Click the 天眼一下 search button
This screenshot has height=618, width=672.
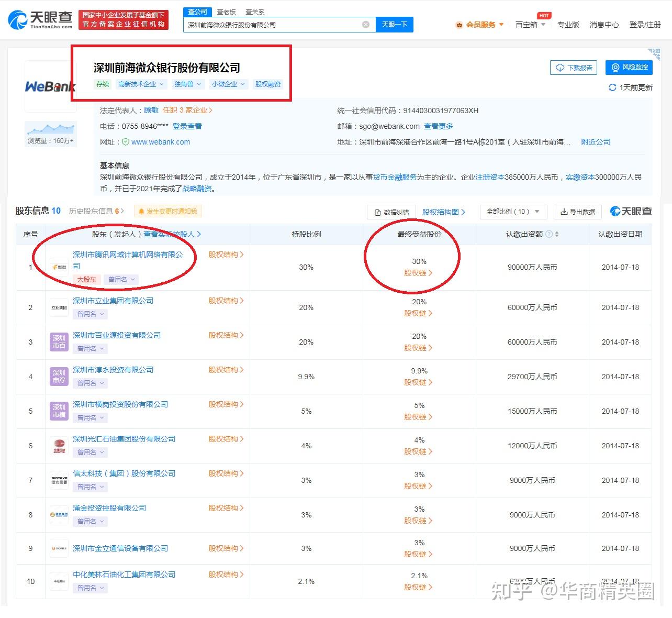(395, 25)
